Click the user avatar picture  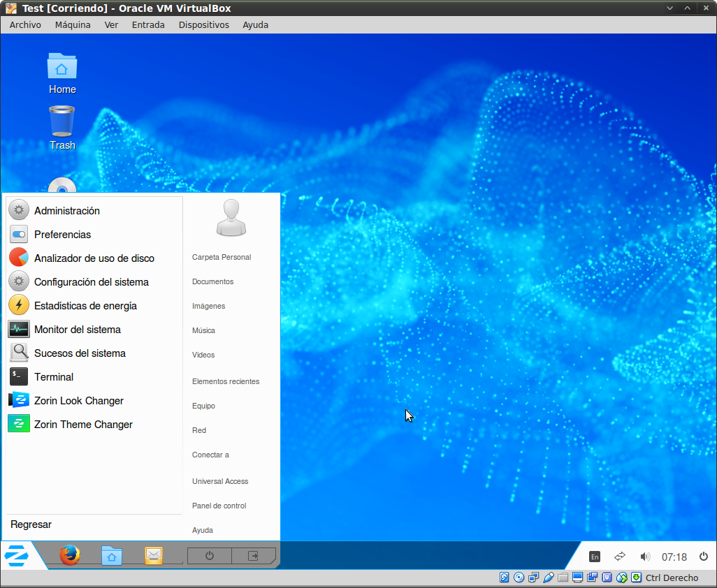click(x=231, y=218)
